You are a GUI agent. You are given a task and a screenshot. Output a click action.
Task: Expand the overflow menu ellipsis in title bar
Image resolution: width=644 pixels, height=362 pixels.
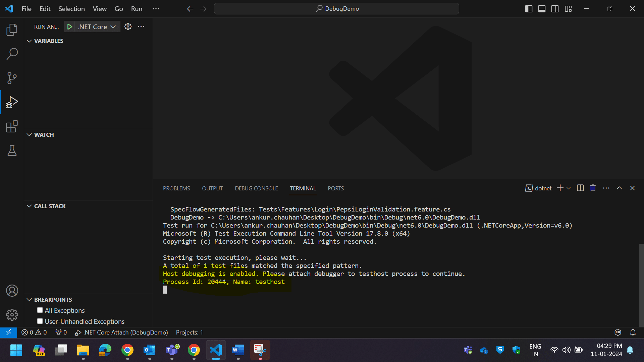pyautogui.click(x=156, y=9)
